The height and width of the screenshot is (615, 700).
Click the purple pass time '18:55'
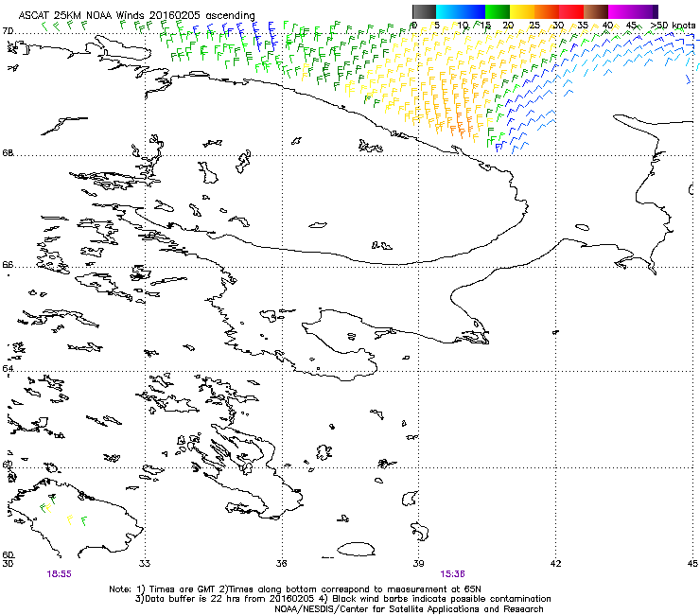point(59,574)
